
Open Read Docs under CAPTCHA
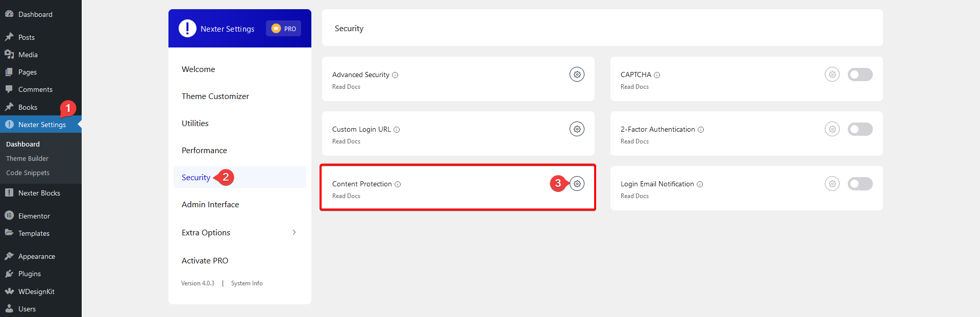[x=634, y=87]
